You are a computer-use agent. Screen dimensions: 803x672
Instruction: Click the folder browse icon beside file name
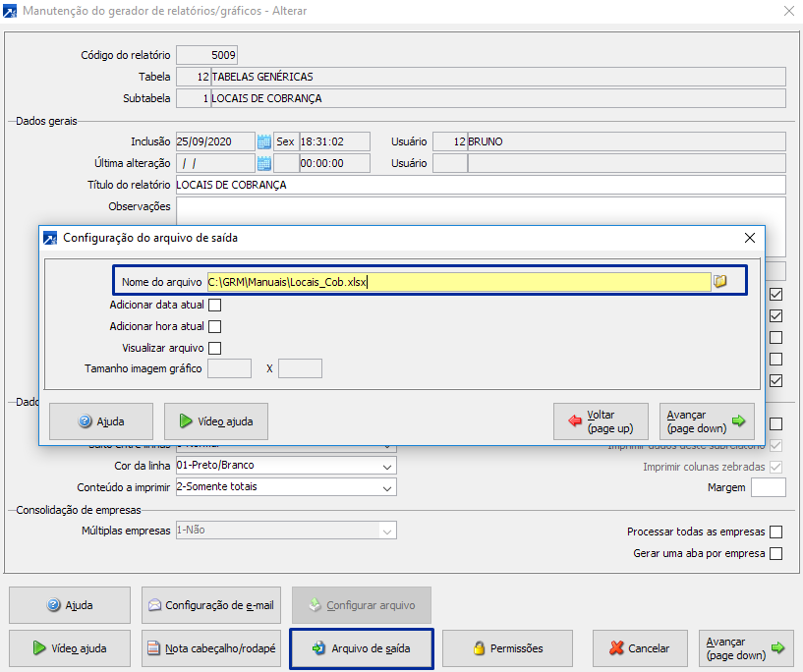click(719, 282)
